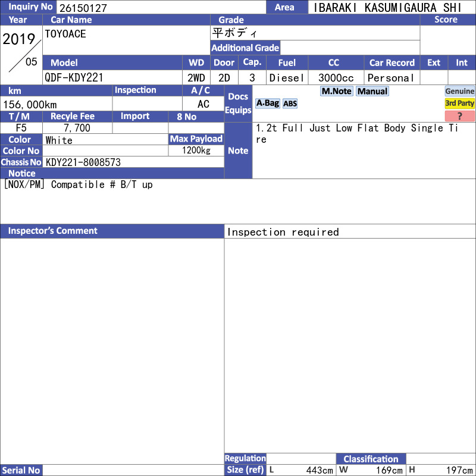Click the Int column header
Image resolution: width=476 pixels, height=476 pixels.
[462, 62]
